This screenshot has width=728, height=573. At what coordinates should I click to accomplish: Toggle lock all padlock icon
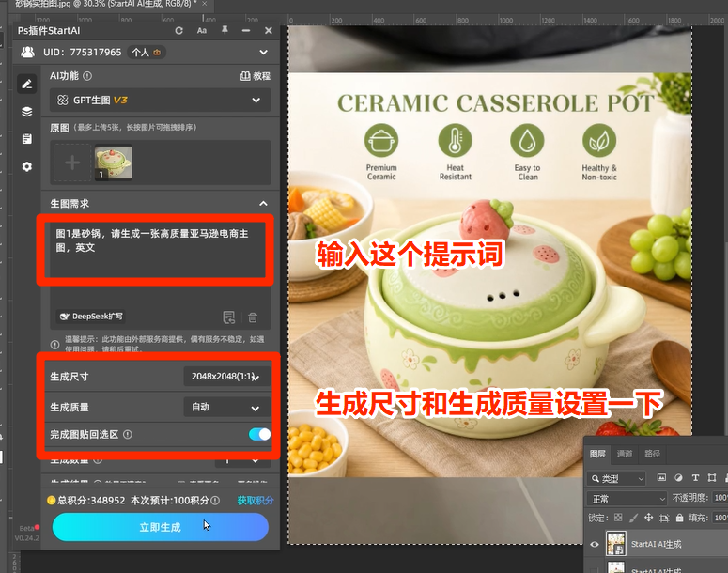click(680, 518)
